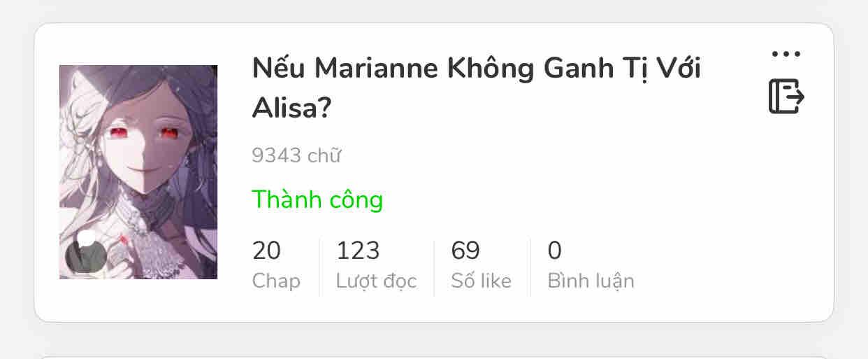This screenshot has width=868, height=359.
Task: Open the "Nếu Marianne Không Ganh Tị Với" title line
Action: tap(477, 69)
